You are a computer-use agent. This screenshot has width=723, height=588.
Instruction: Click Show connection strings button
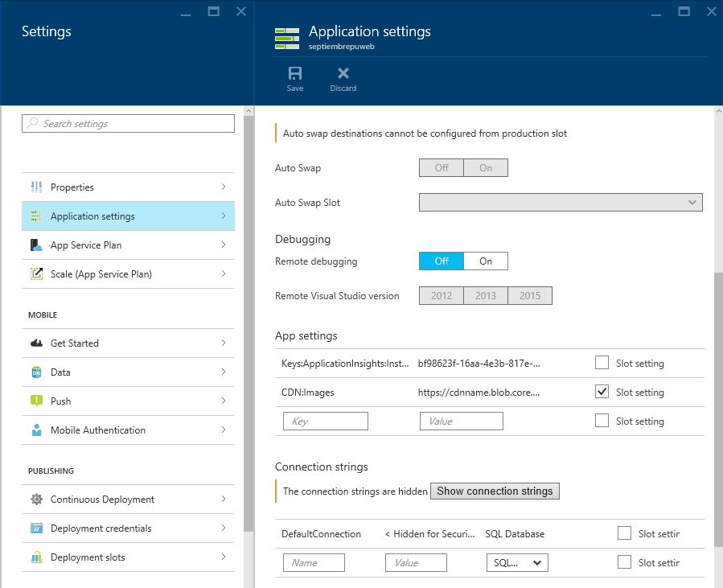495,491
